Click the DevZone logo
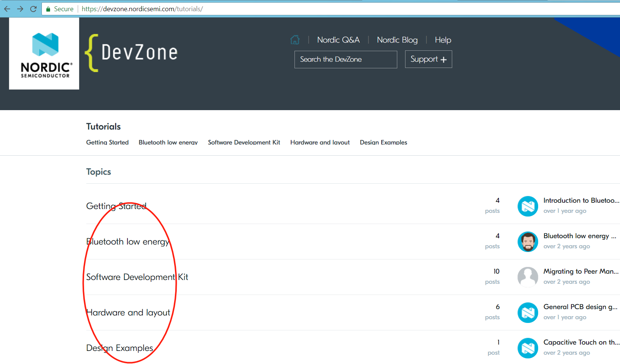The height and width of the screenshot is (364, 620). (x=131, y=53)
